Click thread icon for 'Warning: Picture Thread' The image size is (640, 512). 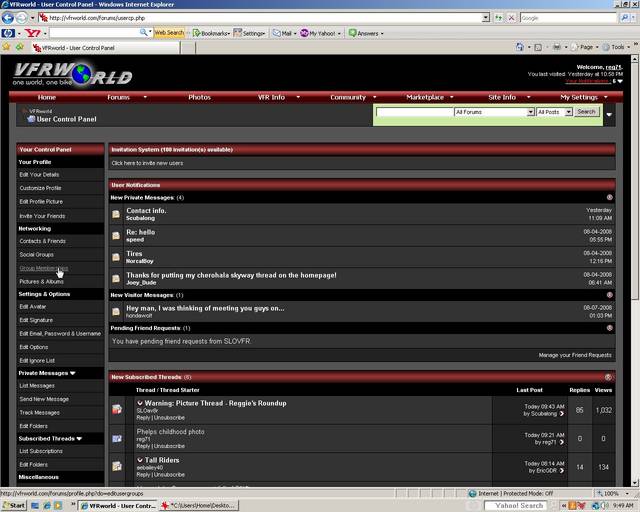(x=117, y=408)
